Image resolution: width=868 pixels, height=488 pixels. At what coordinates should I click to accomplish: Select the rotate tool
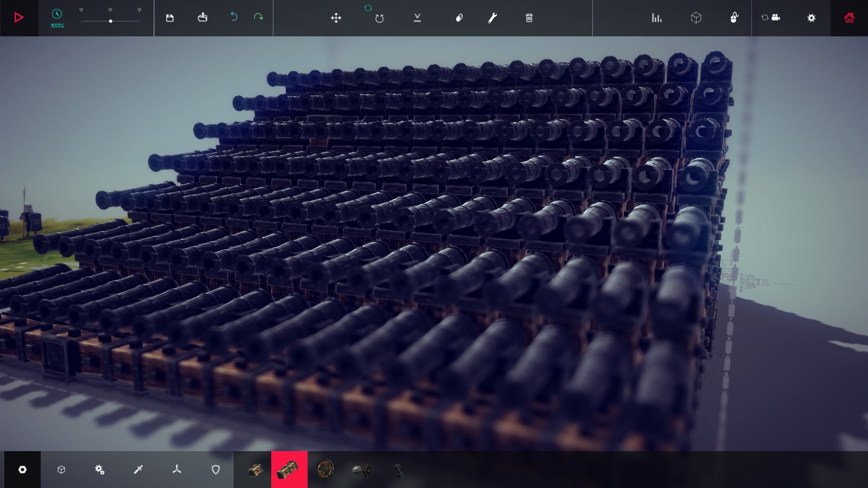379,18
